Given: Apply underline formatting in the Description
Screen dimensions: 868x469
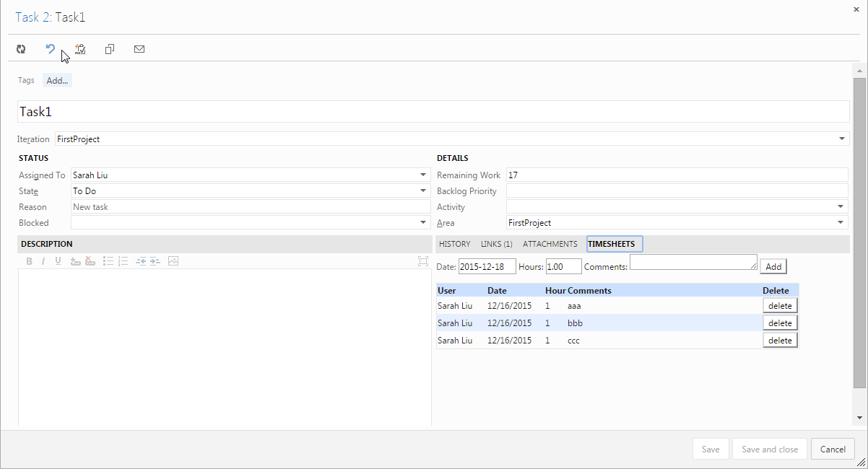Looking at the screenshot, I should (x=58, y=260).
